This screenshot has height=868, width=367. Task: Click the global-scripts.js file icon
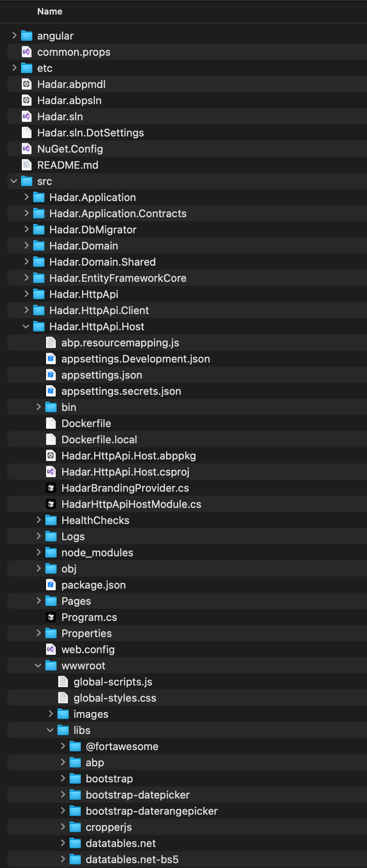[x=63, y=681]
